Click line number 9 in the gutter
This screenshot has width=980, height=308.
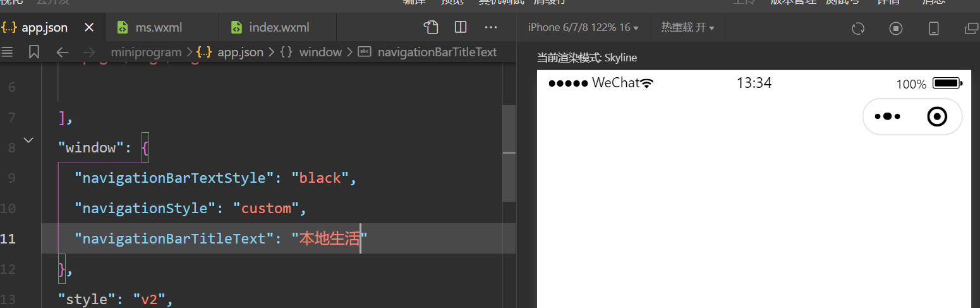pyautogui.click(x=12, y=178)
